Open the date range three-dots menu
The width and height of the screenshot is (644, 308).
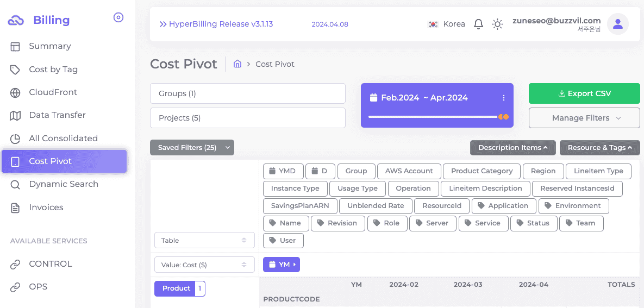point(504,98)
